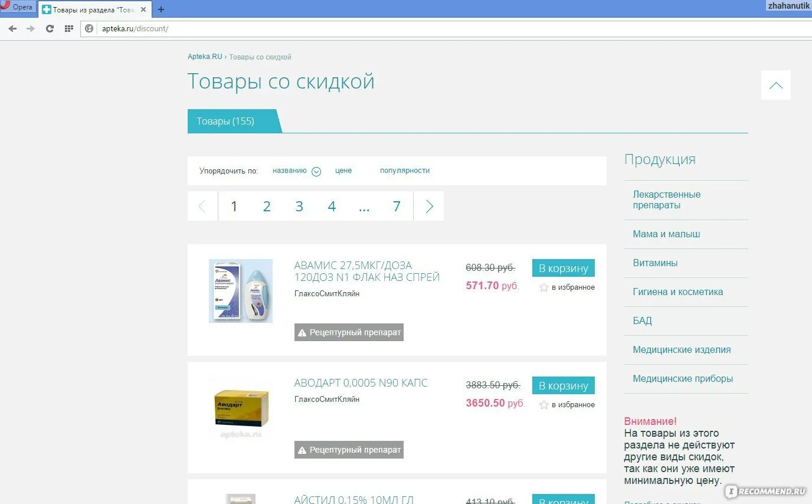
Task: Click the crossed-out 608.30 руб. price
Action: pyautogui.click(x=490, y=267)
